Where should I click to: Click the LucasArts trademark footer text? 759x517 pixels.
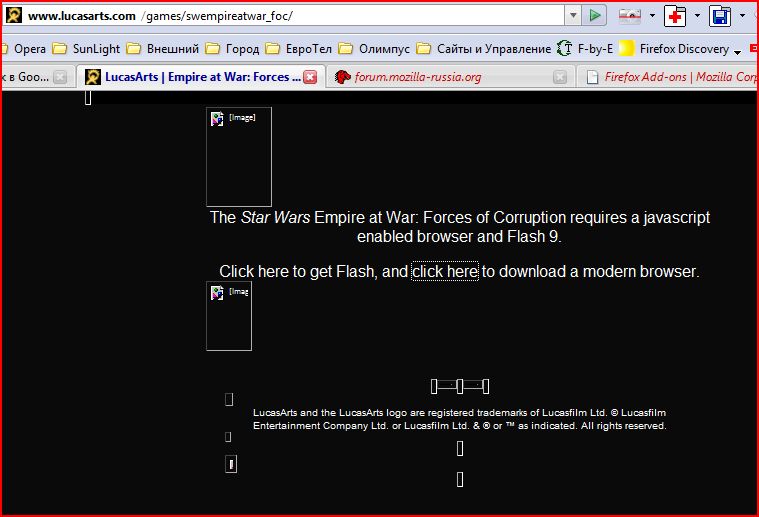[x=459, y=419]
